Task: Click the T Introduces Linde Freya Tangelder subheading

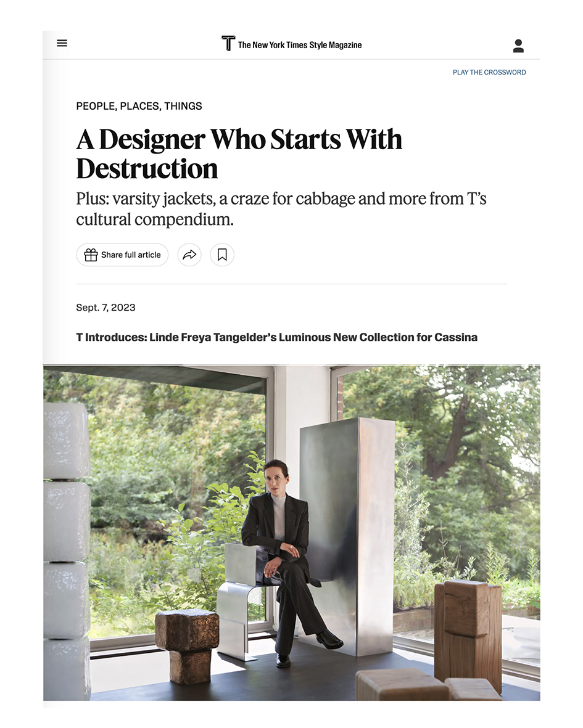Action: tap(277, 337)
